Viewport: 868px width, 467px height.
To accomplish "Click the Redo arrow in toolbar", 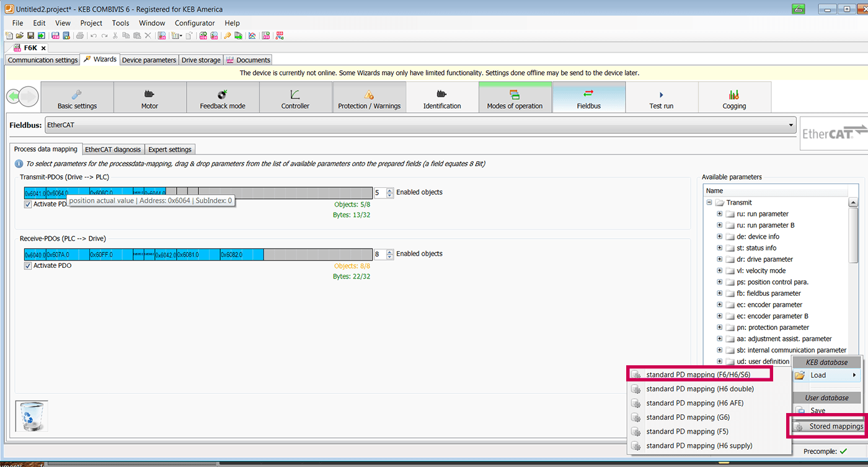I will click(x=104, y=35).
